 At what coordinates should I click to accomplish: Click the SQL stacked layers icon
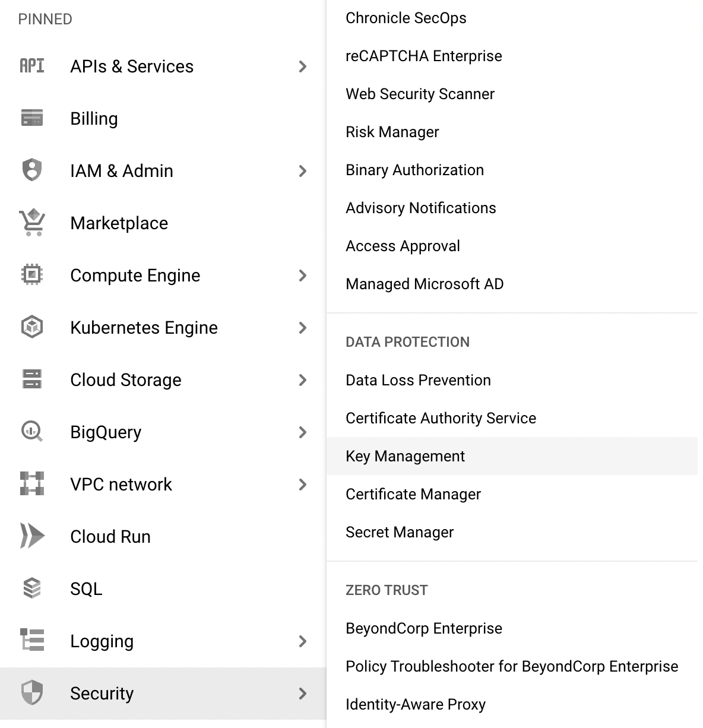[32, 588]
